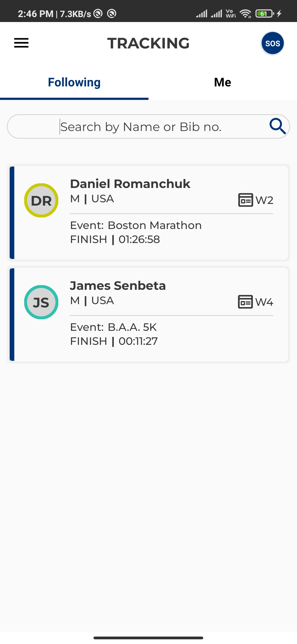Tap the TRACKING page title
The width and height of the screenshot is (297, 644).
point(148,43)
